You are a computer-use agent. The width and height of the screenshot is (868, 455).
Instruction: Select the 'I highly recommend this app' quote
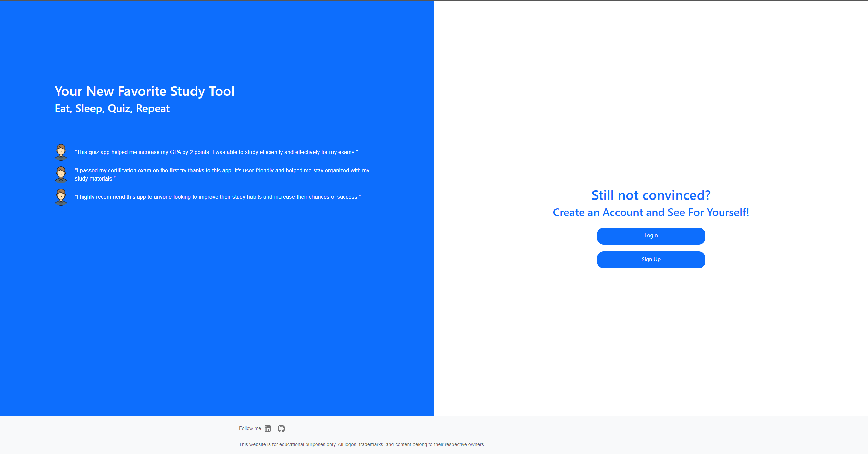(218, 197)
